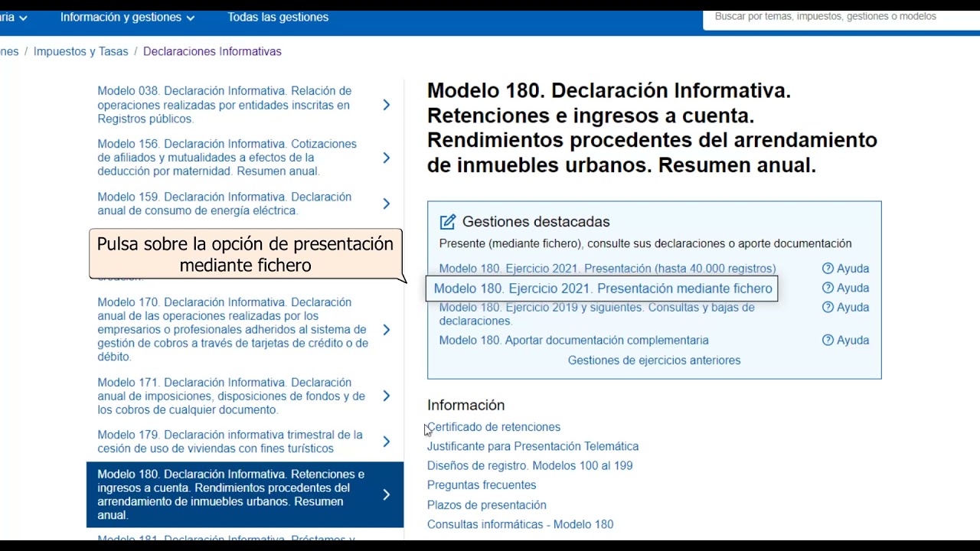Viewport: 980px width, 551px height.
Task: Open Todas las gestiones in the top menu
Action: (x=278, y=17)
